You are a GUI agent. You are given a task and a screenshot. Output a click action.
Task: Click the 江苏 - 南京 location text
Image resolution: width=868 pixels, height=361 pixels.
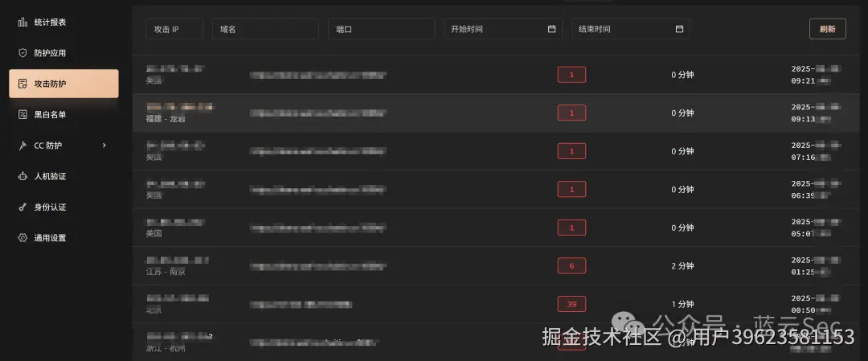[x=166, y=272]
